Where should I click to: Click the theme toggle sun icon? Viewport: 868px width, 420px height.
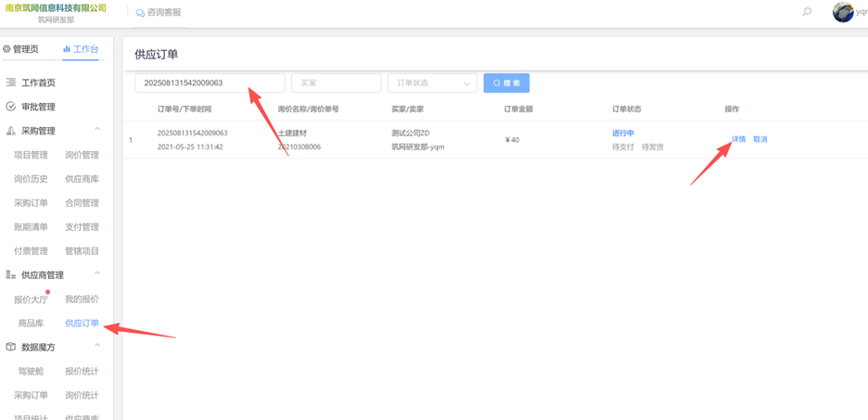click(x=807, y=12)
